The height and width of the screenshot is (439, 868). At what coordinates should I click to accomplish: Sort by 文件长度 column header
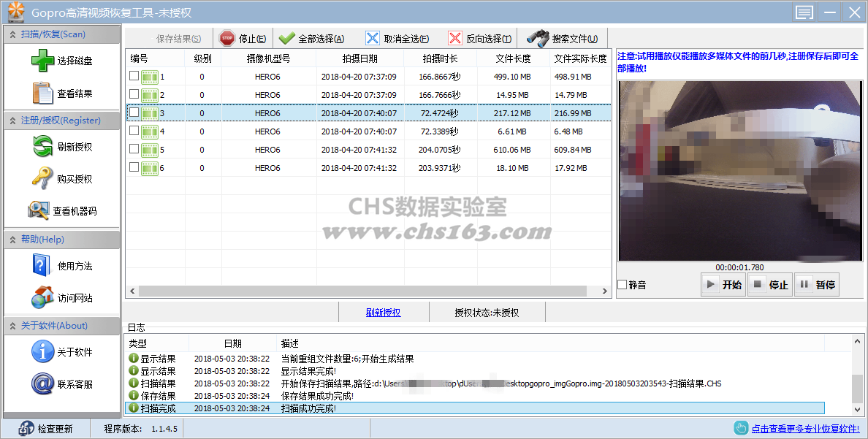tap(513, 58)
